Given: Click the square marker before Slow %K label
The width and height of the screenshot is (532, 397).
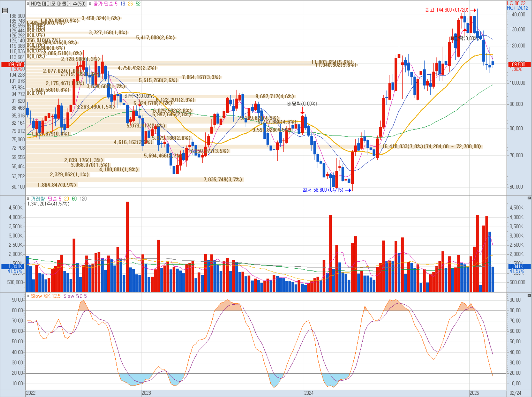Looking at the screenshot, I should [x=28, y=296].
